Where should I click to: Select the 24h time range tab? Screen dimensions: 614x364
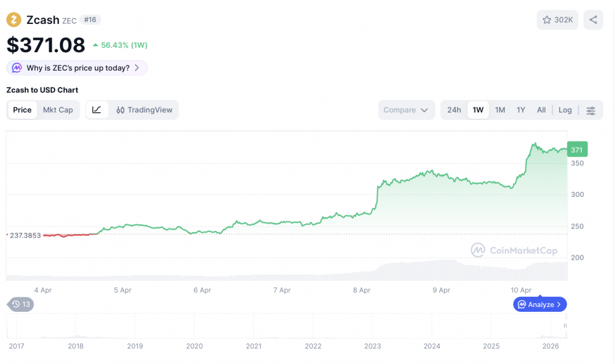(x=454, y=110)
